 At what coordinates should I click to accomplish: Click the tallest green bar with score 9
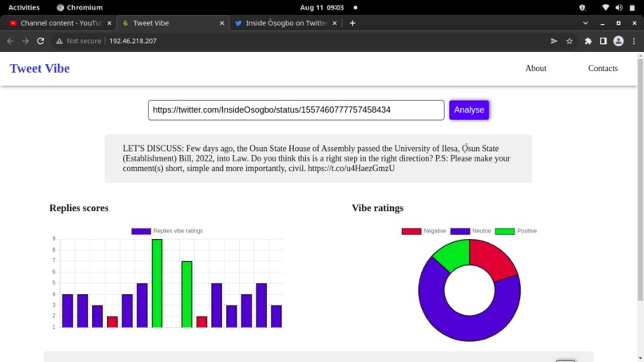[x=157, y=283]
